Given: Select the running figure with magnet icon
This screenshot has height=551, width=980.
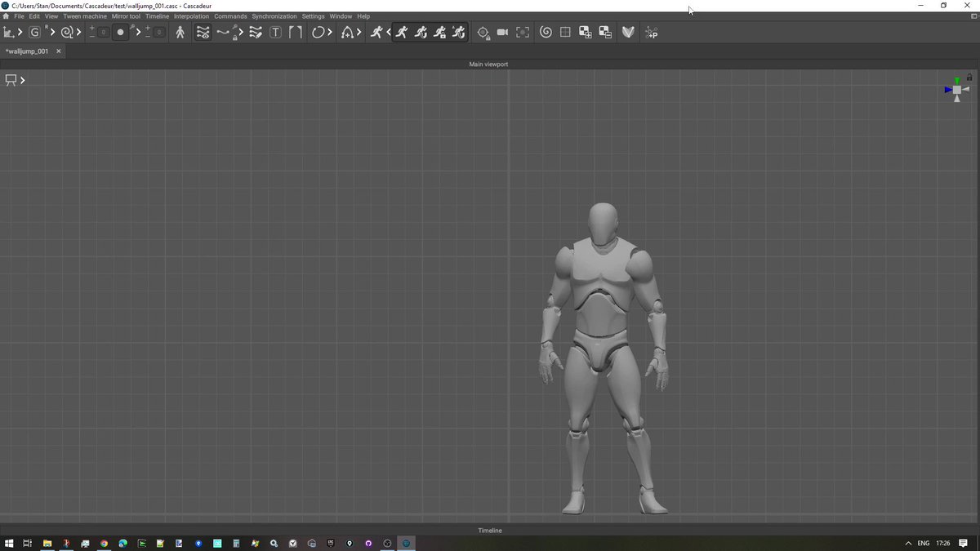Looking at the screenshot, I should coord(421,33).
